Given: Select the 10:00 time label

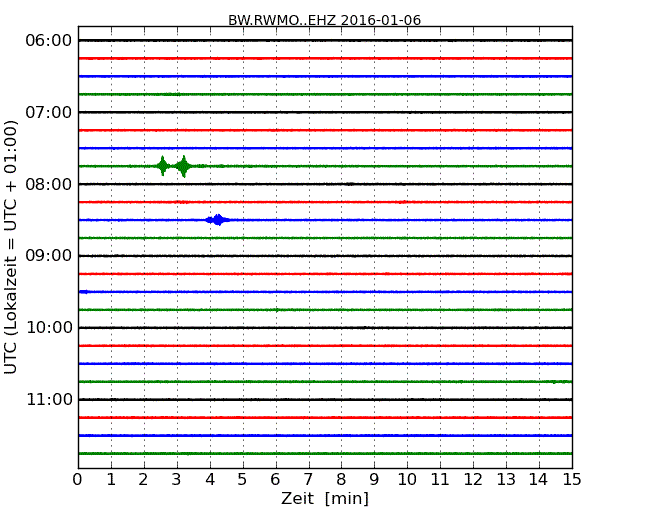Looking at the screenshot, I should click(49, 328).
